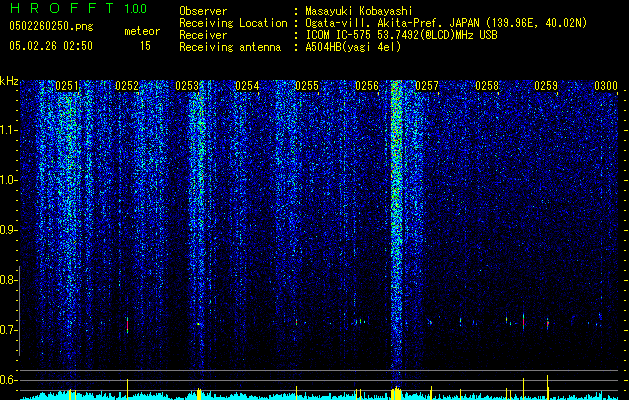This screenshot has height=400, width=629.
Task: Click the 0257 time marker
Action: 427,86
